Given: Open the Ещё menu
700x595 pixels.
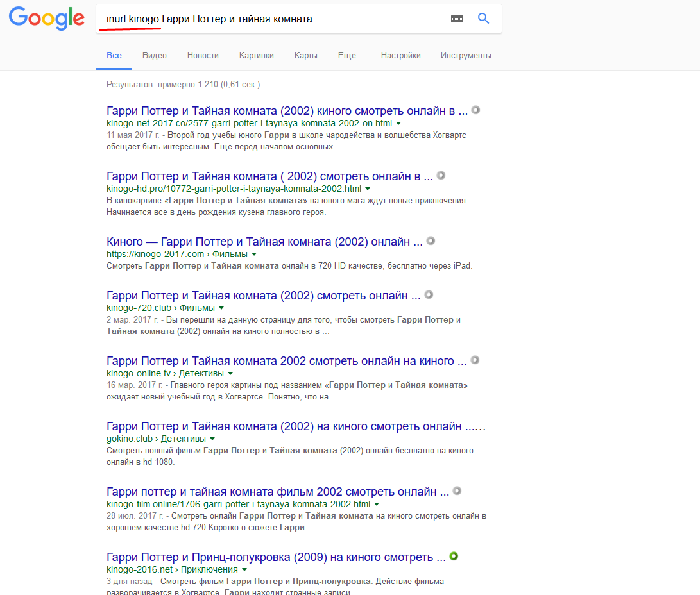Looking at the screenshot, I should click(347, 56).
